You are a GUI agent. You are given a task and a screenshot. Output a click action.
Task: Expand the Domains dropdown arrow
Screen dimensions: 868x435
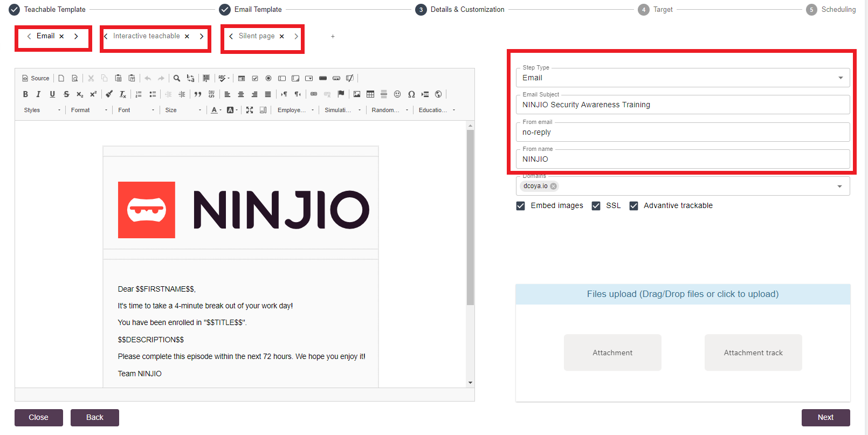[839, 187]
